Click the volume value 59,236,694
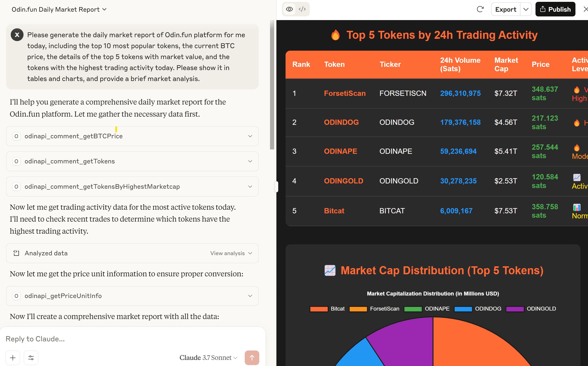Image resolution: width=588 pixels, height=366 pixels. point(458,151)
